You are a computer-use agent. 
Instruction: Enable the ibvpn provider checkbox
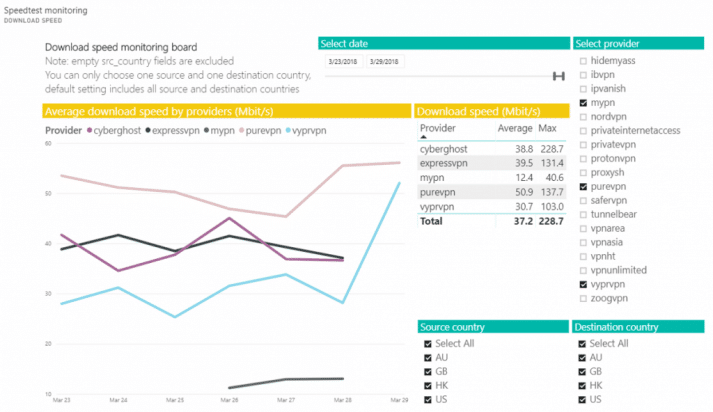pos(583,75)
